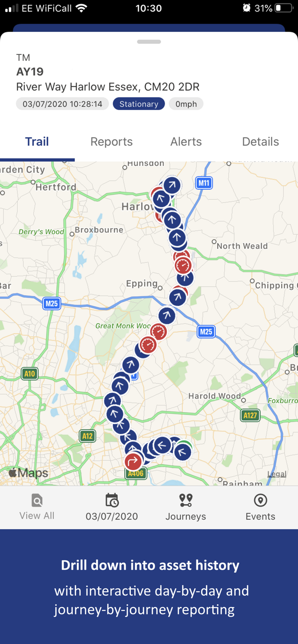298x644 pixels.
Task: Tap the topmost blue arrow marker near Harlow
Action: (x=172, y=185)
